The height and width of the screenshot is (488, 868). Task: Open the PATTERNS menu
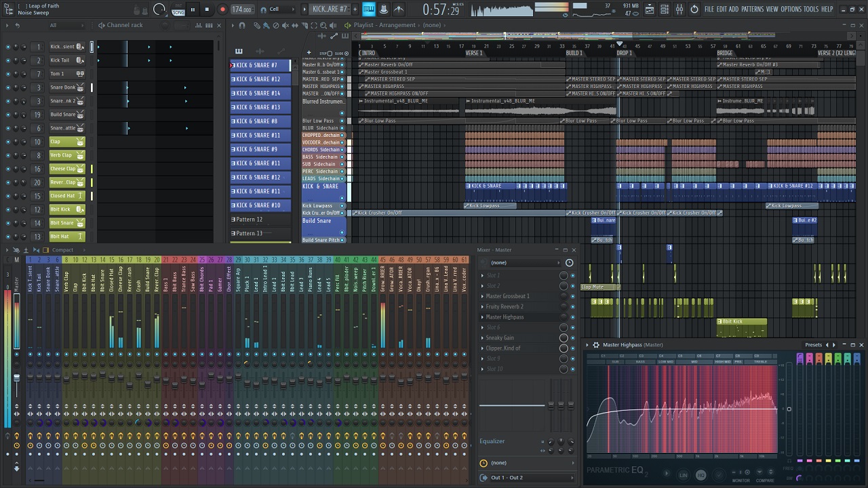pyautogui.click(x=752, y=9)
